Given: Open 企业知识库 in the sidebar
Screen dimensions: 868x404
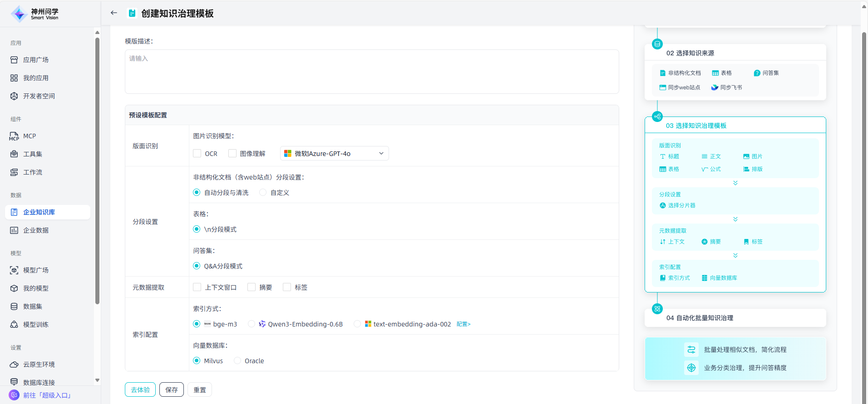Looking at the screenshot, I should coord(39,212).
